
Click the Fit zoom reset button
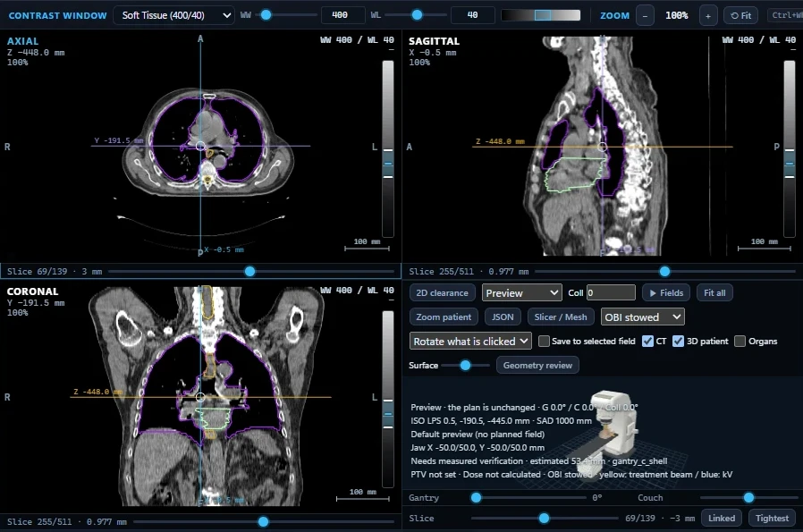coord(740,15)
